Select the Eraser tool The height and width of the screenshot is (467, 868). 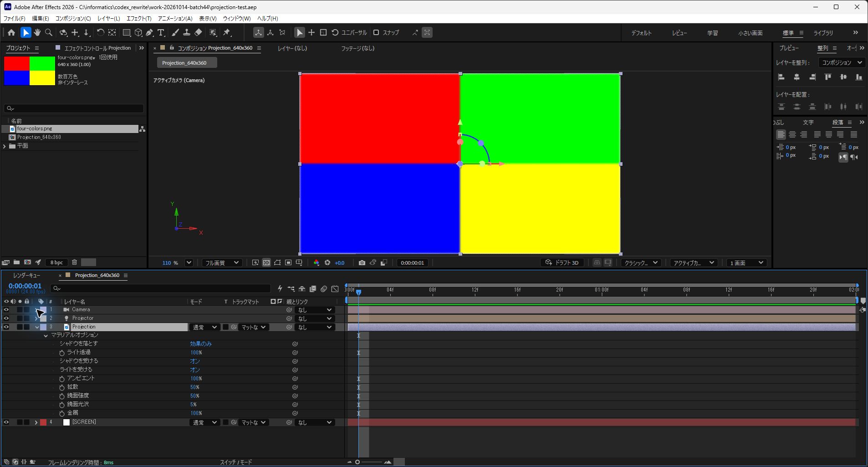(198, 32)
